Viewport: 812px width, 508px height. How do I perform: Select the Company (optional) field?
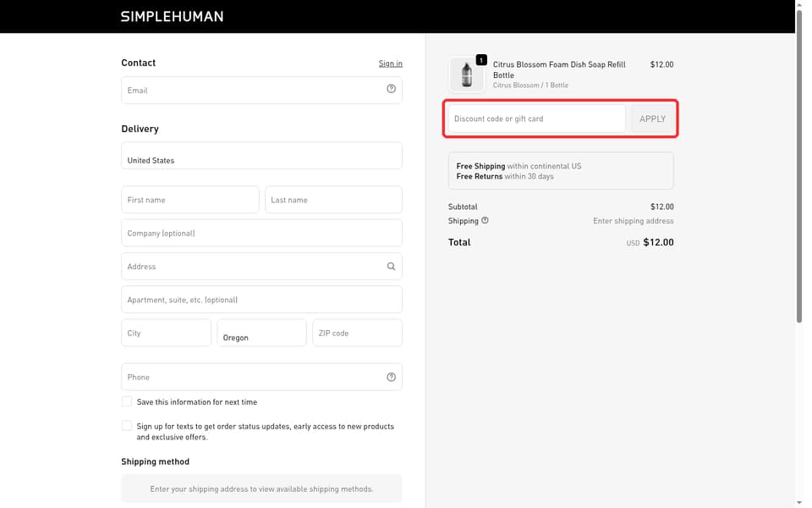[261, 233]
